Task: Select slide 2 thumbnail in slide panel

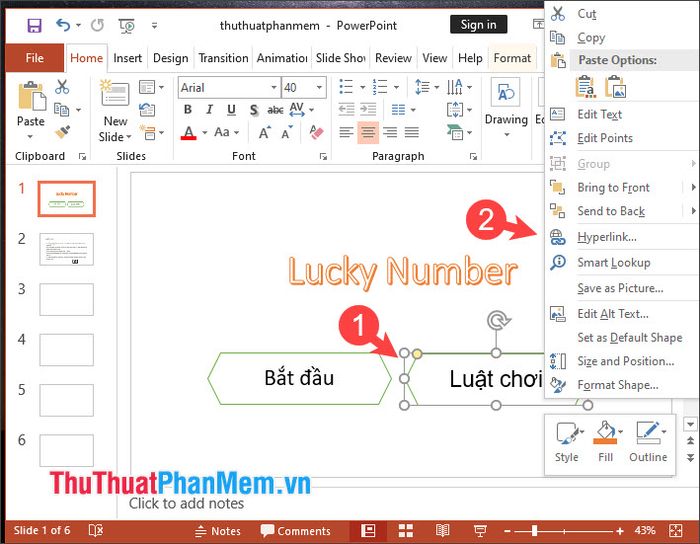Action: [x=66, y=249]
